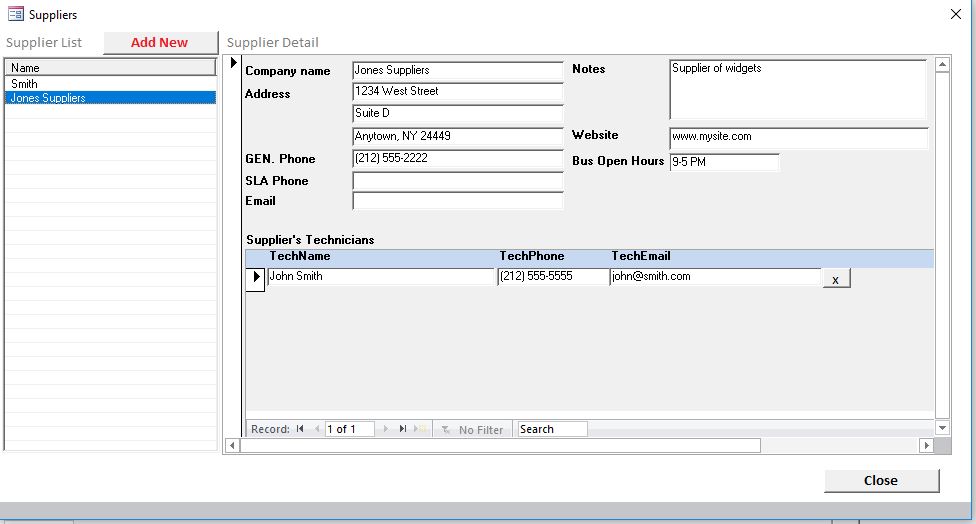Edit the Bus Open Hours field
Screen dimensions: 976x524
coord(724,162)
